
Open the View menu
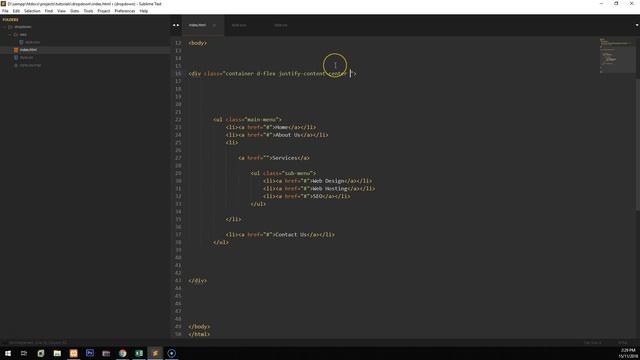(x=61, y=11)
